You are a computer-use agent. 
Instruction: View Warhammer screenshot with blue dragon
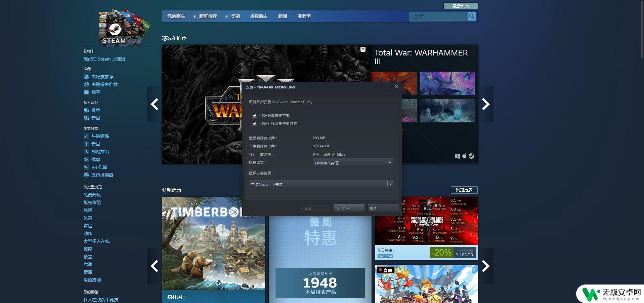pyautogui.click(x=447, y=83)
